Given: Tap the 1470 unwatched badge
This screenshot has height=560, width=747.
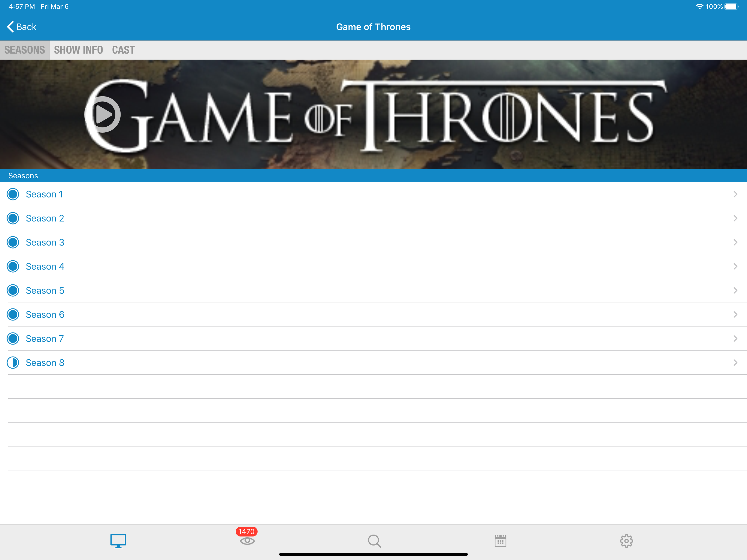Looking at the screenshot, I should point(247,532).
